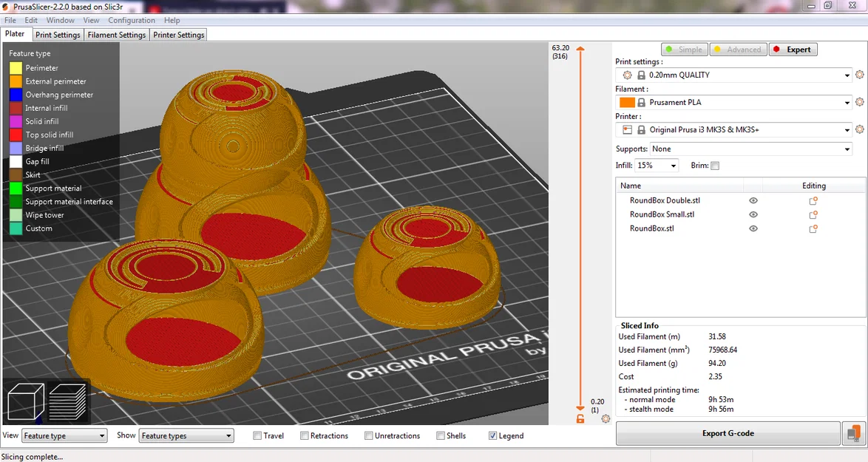Switch to 3D editor view cube icon
Screen dimensions: 868x462
[x=26, y=401]
